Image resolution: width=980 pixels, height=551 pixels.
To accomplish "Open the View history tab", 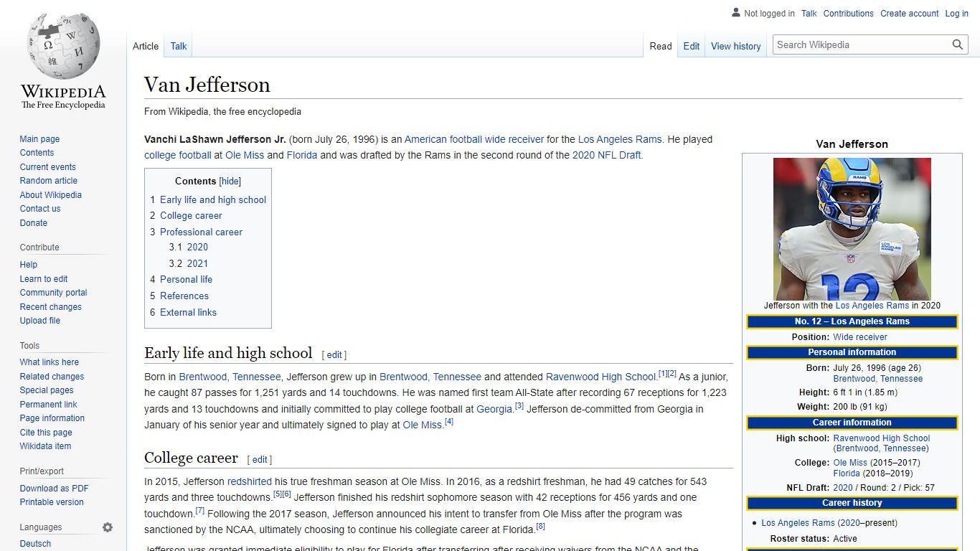I will click(736, 46).
